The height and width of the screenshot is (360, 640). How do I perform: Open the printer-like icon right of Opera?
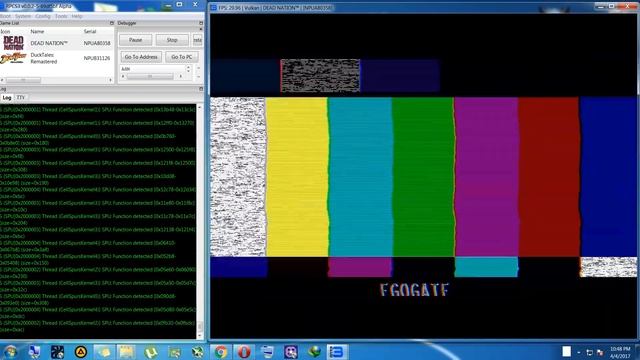click(267, 352)
